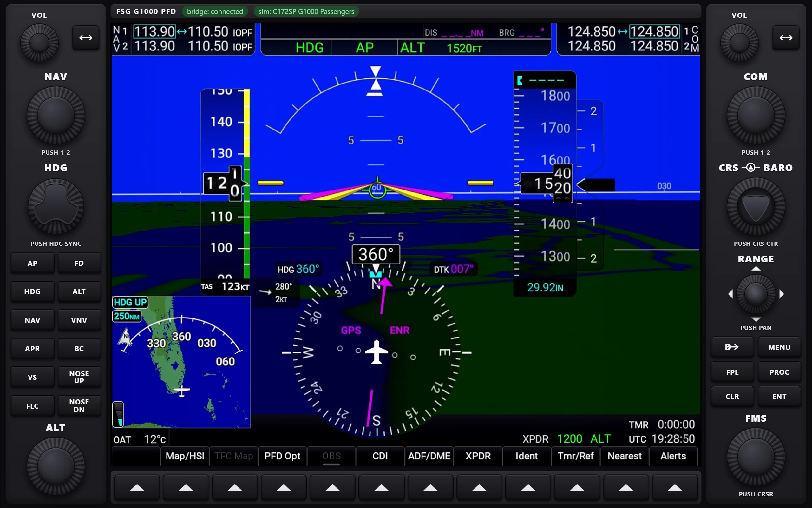This screenshot has width=812, height=508.
Task: Select the ADF/DME softkey label
Action: (x=429, y=456)
